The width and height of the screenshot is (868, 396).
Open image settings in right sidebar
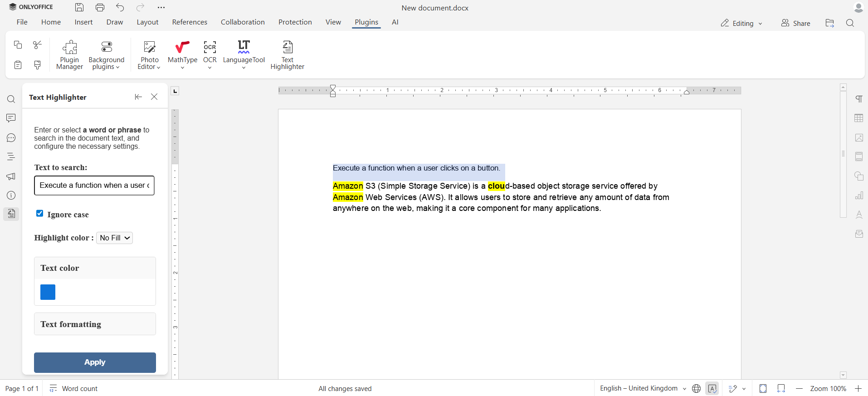point(859,137)
